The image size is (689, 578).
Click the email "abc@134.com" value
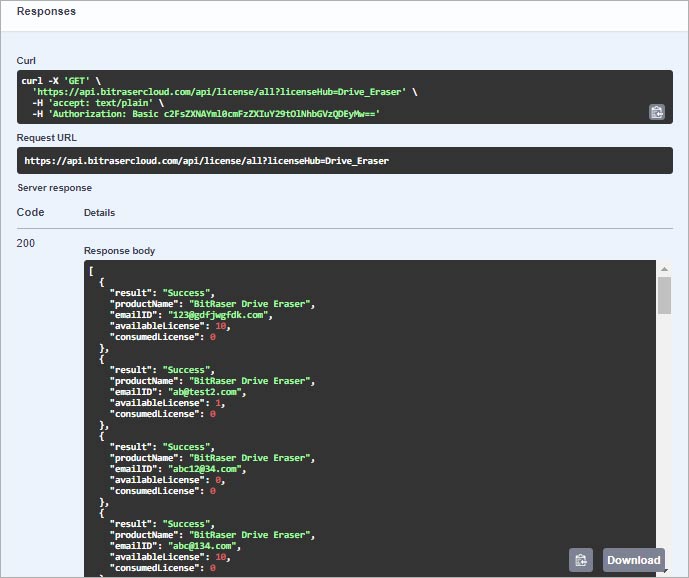click(x=202, y=546)
